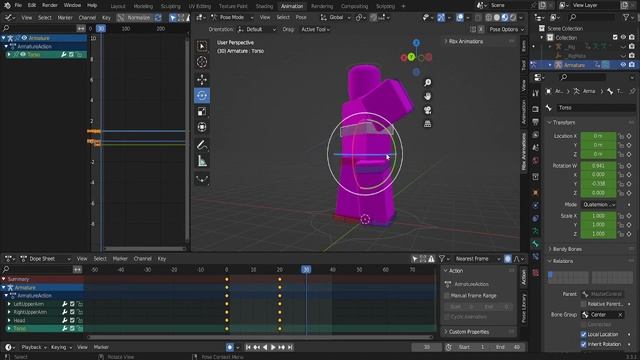This screenshot has height=360, width=640.
Task: Select the Annotate tool in viewport toolbar
Action: click(x=202, y=145)
